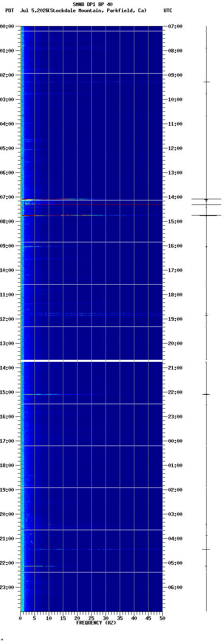Select the '50' frequency axis tick label

pos(162,618)
